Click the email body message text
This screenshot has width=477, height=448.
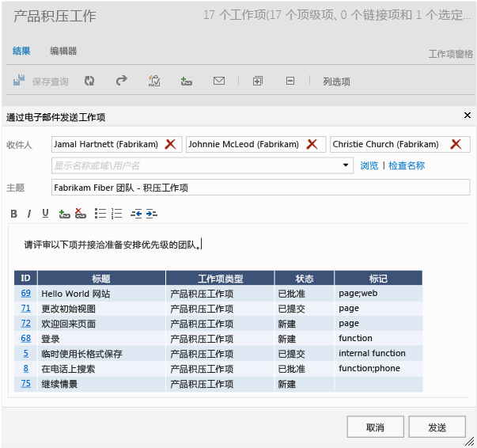click(112, 245)
